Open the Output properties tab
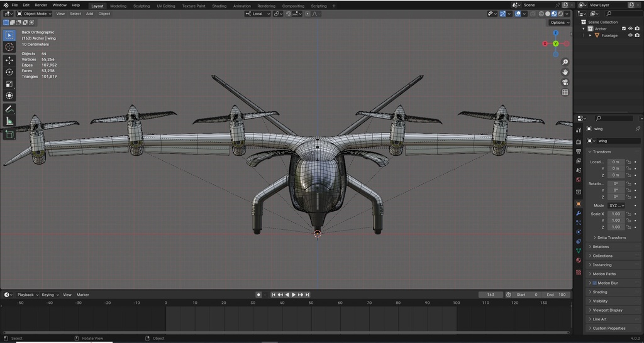Image resolution: width=644 pixels, height=343 pixels. click(579, 151)
